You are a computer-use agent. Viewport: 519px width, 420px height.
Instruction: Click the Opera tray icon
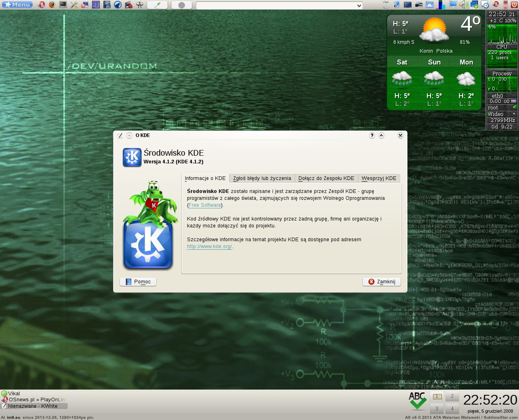coord(496,5)
